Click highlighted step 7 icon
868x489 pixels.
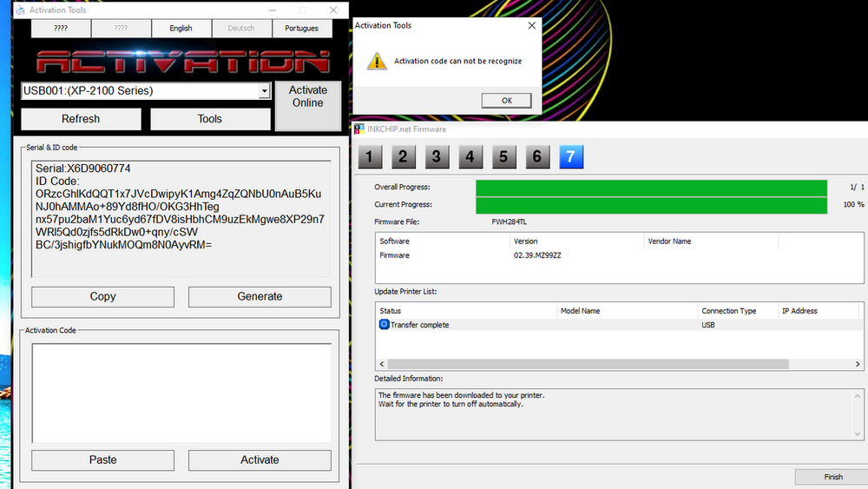(x=571, y=156)
